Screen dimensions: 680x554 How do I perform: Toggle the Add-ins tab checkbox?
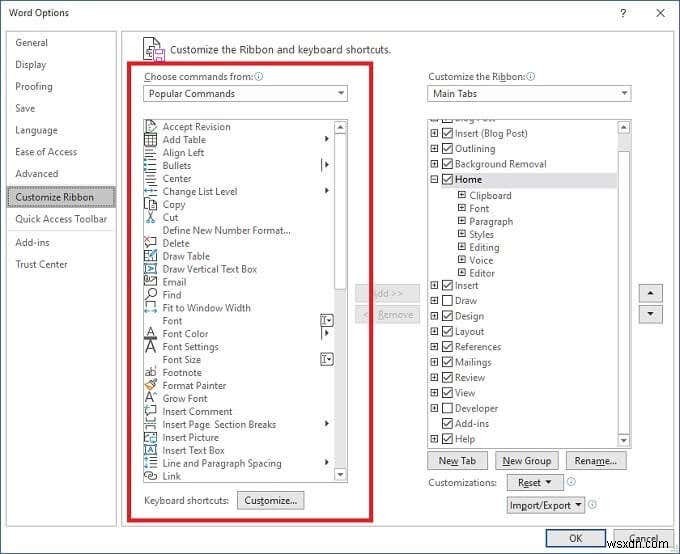[448, 423]
